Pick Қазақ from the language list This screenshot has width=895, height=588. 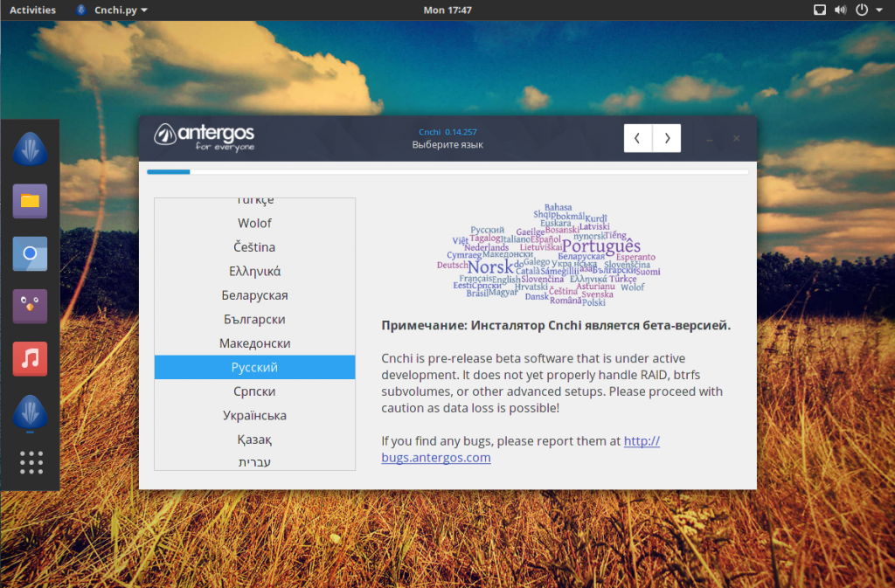pyautogui.click(x=254, y=439)
